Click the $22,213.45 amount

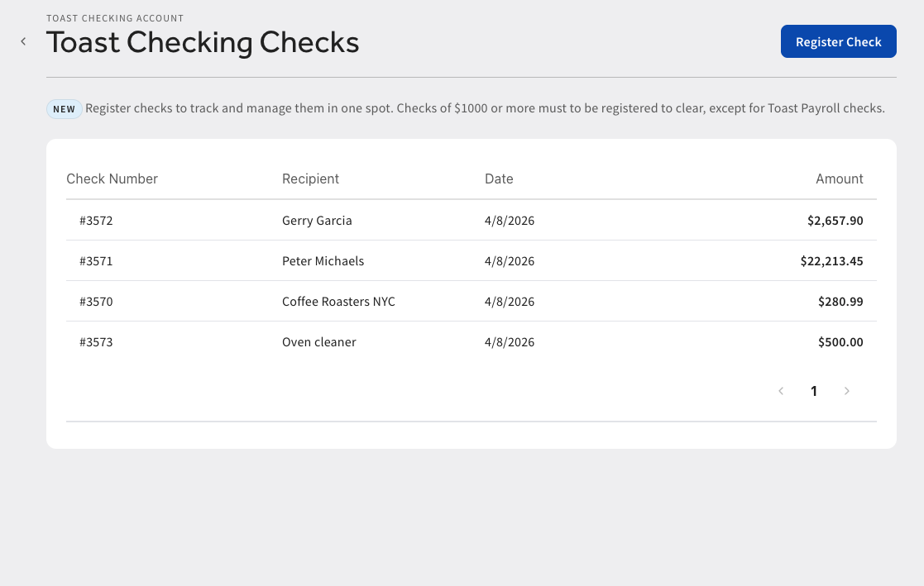pyautogui.click(x=831, y=261)
